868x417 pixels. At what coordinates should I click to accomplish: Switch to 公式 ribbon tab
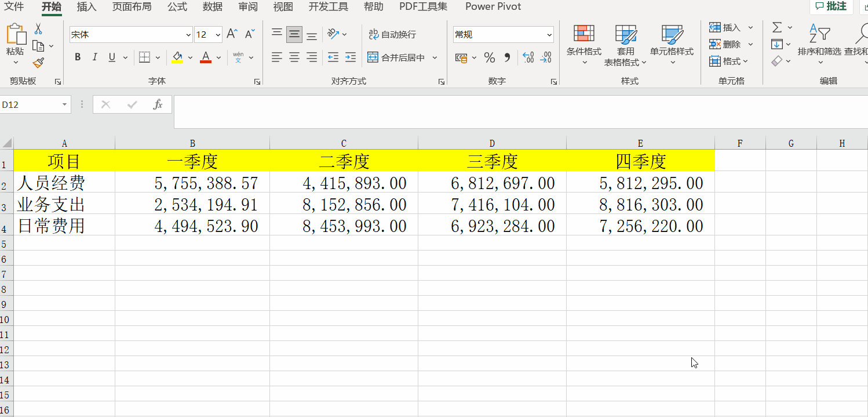(177, 7)
